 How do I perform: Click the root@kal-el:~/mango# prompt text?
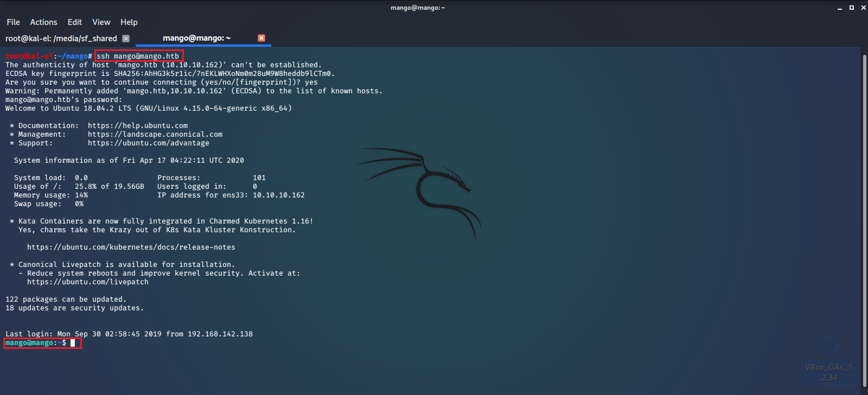49,56
